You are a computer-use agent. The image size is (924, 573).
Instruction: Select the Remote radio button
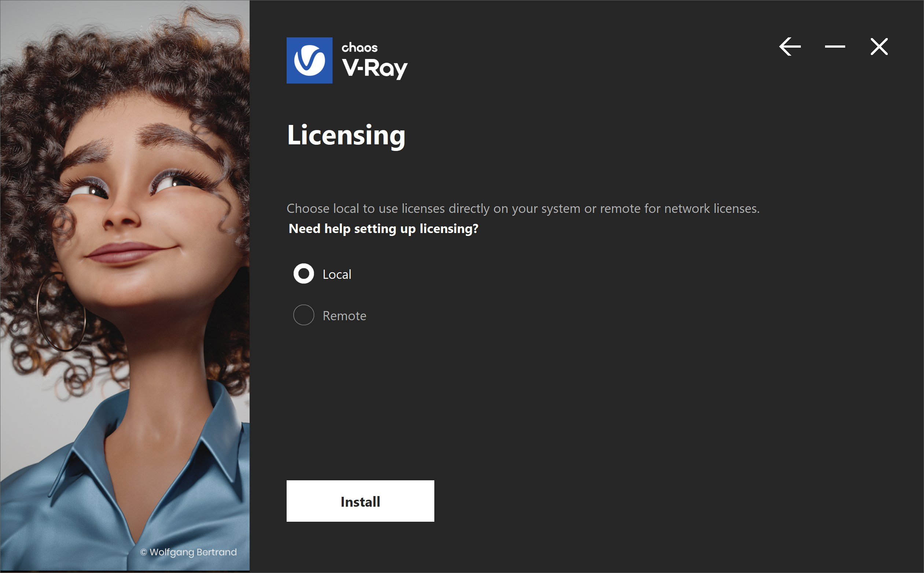(x=303, y=315)
